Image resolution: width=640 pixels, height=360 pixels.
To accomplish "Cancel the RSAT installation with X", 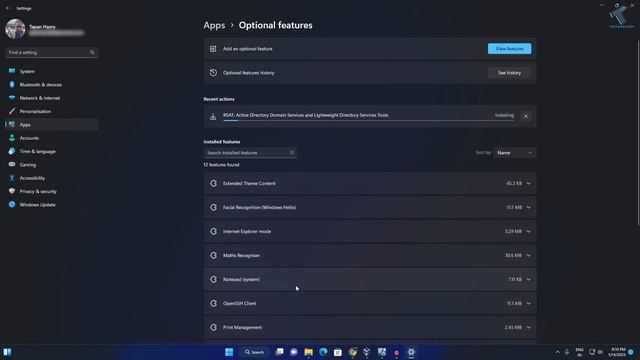I will 526,116.
